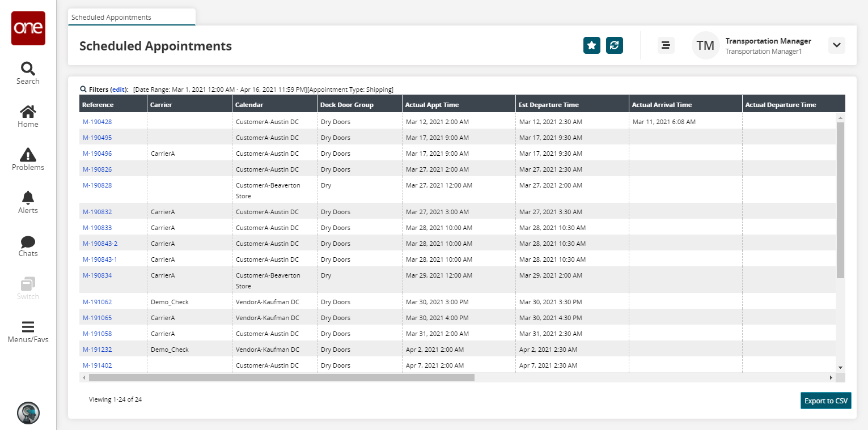
Task: Click the assistant avatar icon
Action: 28,413
